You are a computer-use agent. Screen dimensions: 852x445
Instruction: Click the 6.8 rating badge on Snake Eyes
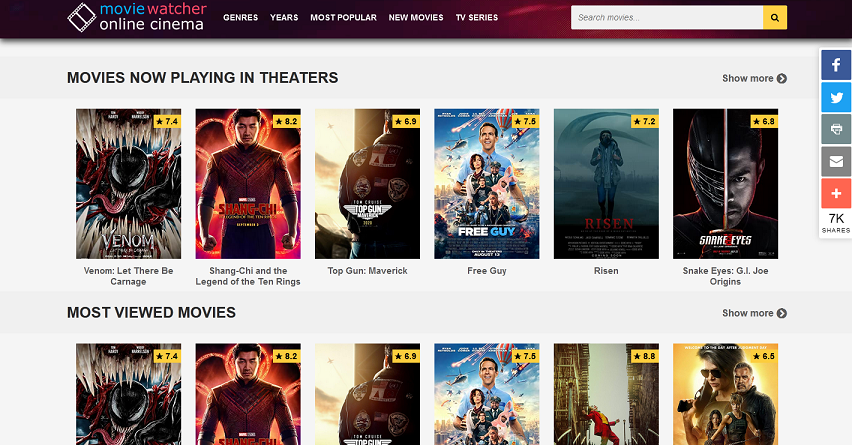coord(764,121)
